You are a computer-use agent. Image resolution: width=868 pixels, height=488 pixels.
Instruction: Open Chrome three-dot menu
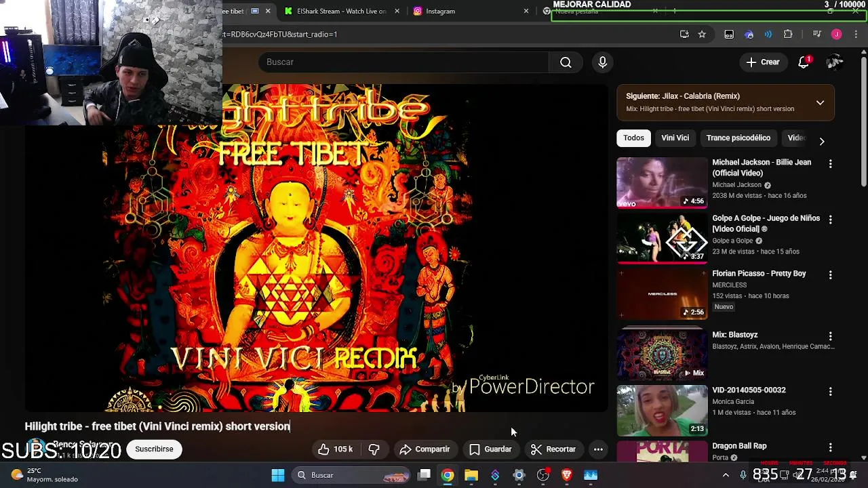(x=855, y=35)
